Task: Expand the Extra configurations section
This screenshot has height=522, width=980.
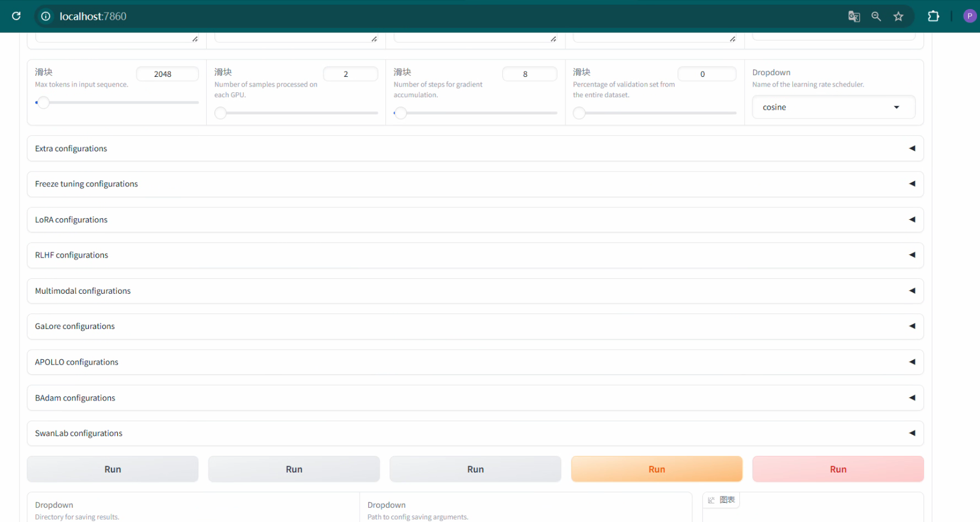Action: click(x=475, y=148)
